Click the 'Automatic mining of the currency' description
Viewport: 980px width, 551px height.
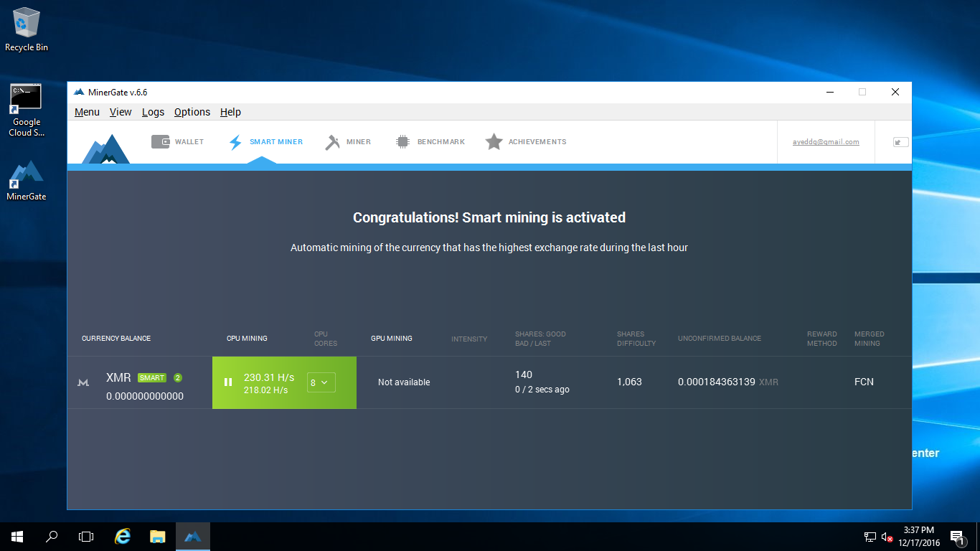(x=489, y=248)
